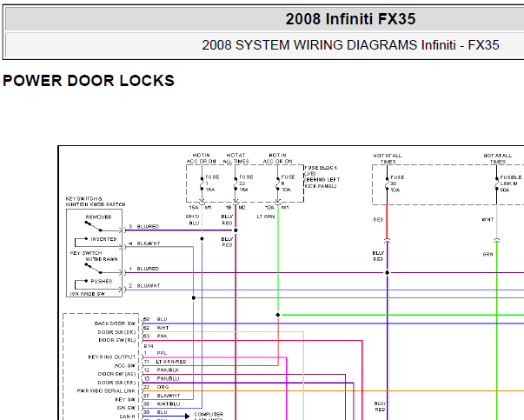This screenshot has height=420, width=524.
Task: Click the 'REMOVED' switch position label
Action: point(98,217)
